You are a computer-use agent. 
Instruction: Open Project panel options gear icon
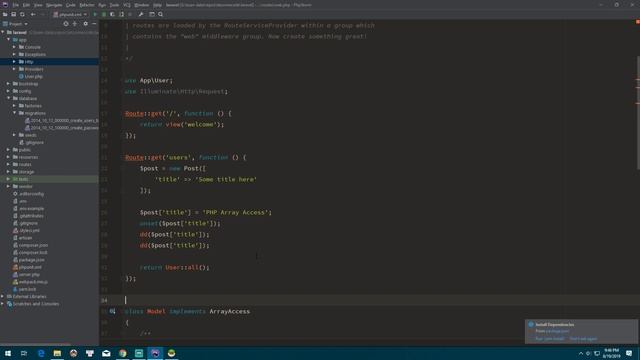pyautogui.click(x=85, y=24)
